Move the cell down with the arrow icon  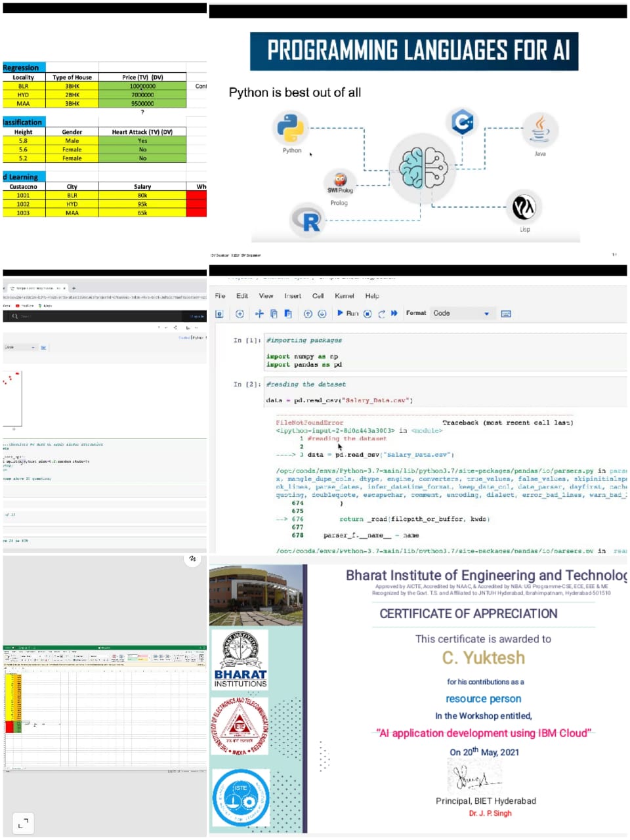(322, 314)
